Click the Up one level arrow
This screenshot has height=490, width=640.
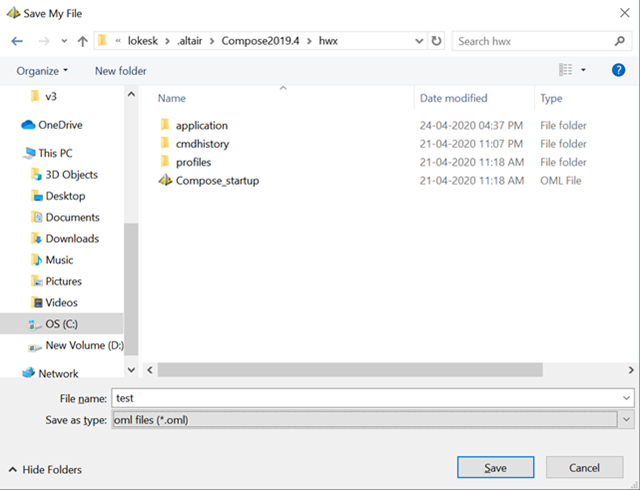point(82,41)
